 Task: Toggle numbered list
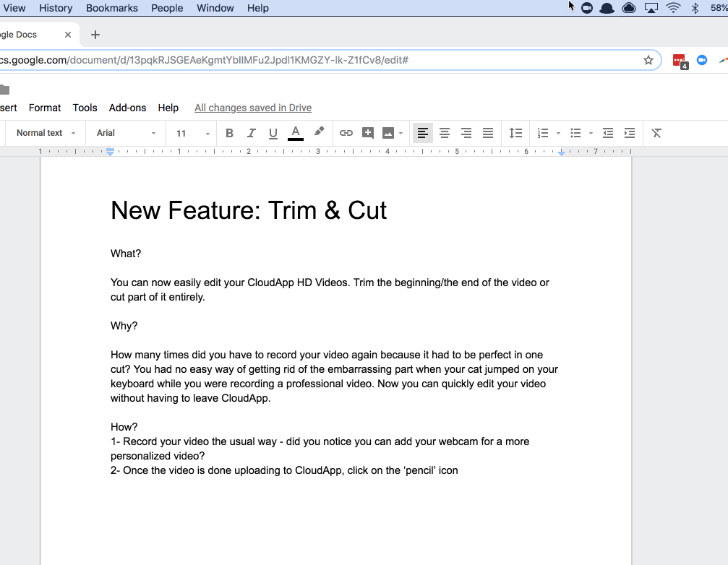coord(543,133)
